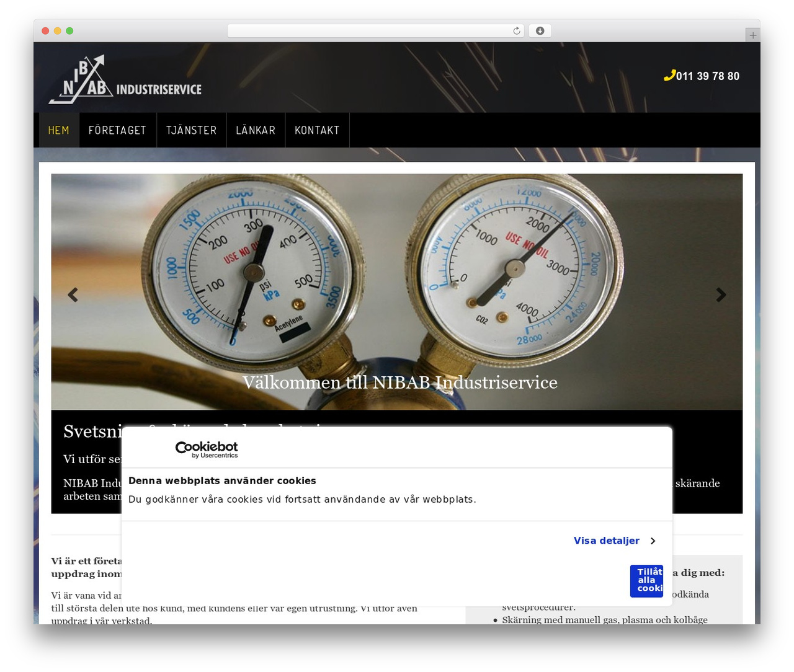Click the browser address bar
Screen dimensions: 794x672
point(376,31)
